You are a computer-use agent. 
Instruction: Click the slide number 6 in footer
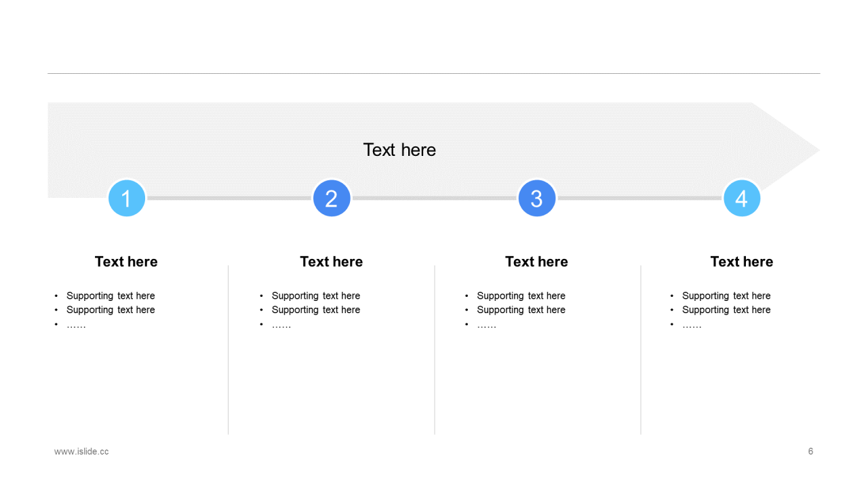point(810,451)
